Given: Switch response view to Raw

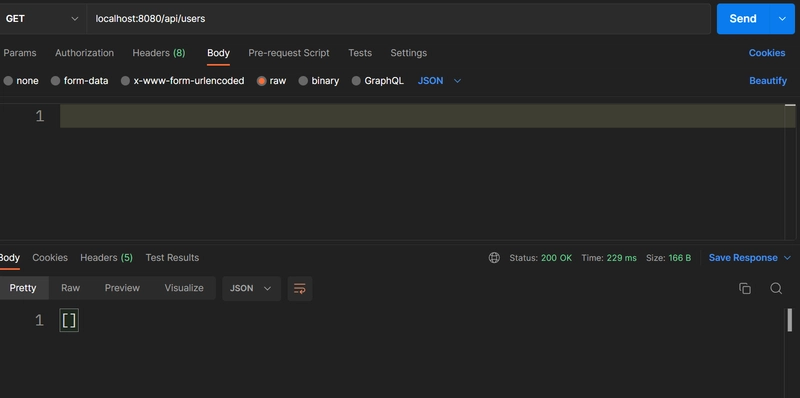Looking at the screenshot, I should 70,288.
